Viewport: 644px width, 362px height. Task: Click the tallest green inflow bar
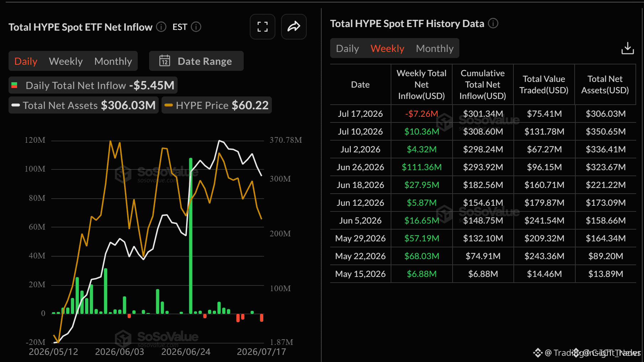click(x=191, y=236)
